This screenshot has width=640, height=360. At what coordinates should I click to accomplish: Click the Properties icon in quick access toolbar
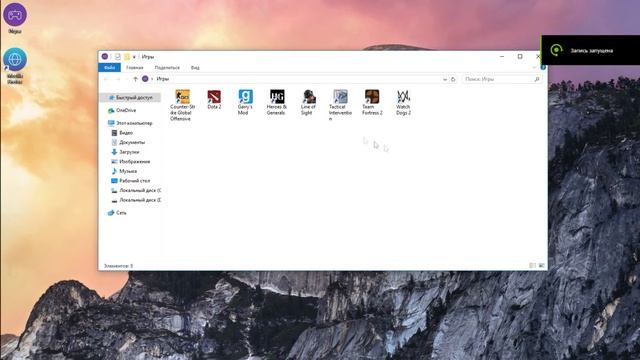pos(118,57)
